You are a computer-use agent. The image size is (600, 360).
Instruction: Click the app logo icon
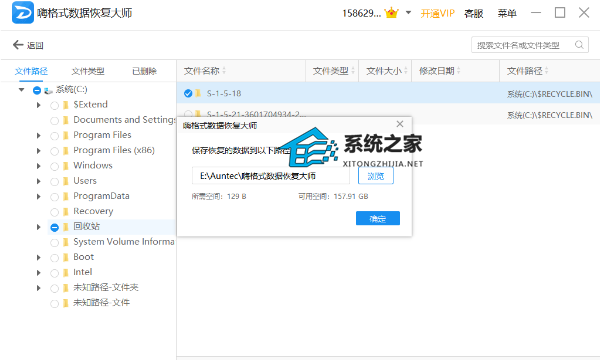point(23,13)
